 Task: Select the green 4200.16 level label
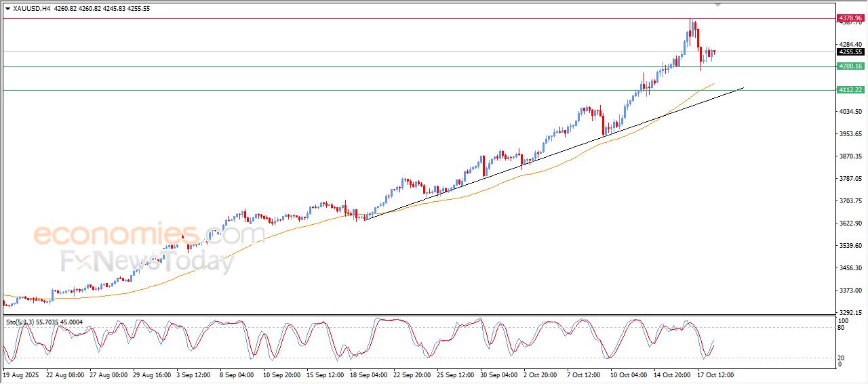coord(850,66)
